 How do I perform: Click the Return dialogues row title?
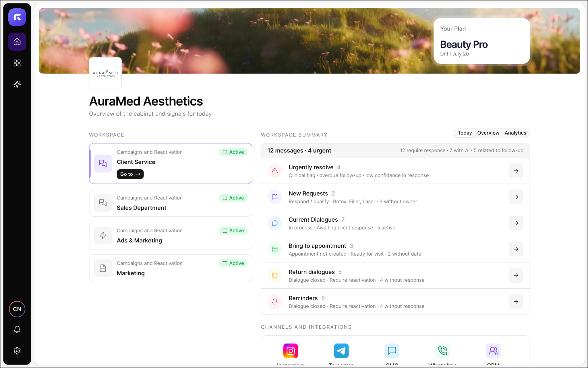312,272
